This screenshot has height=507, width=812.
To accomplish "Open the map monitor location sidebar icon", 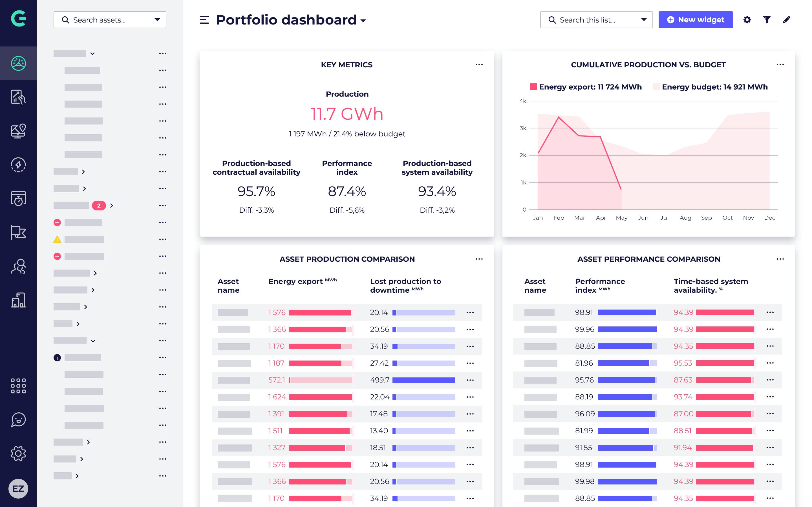I will 18,131.
